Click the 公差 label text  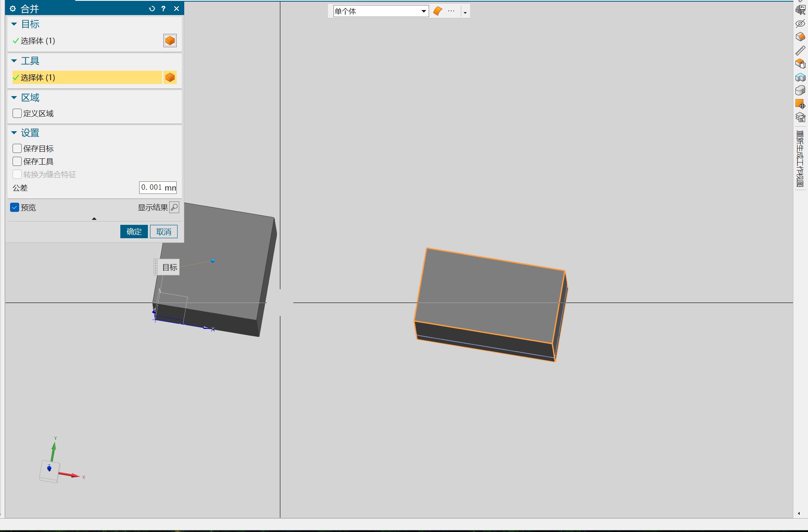(x=20, y=188)
